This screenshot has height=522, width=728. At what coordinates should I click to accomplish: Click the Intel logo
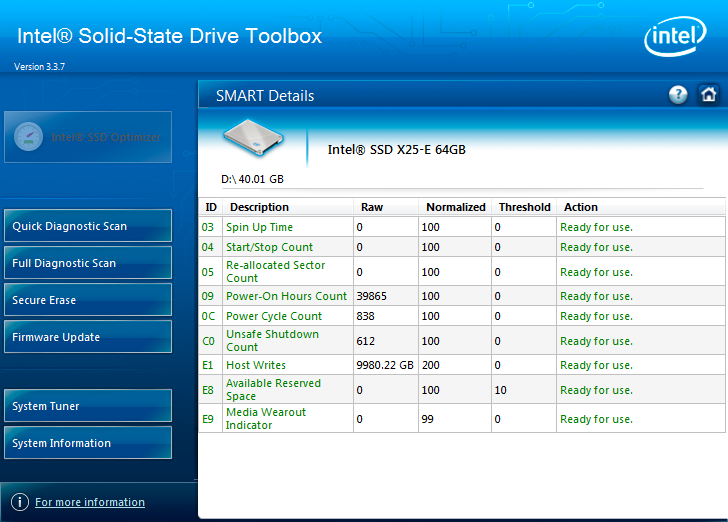click(675, 36)
